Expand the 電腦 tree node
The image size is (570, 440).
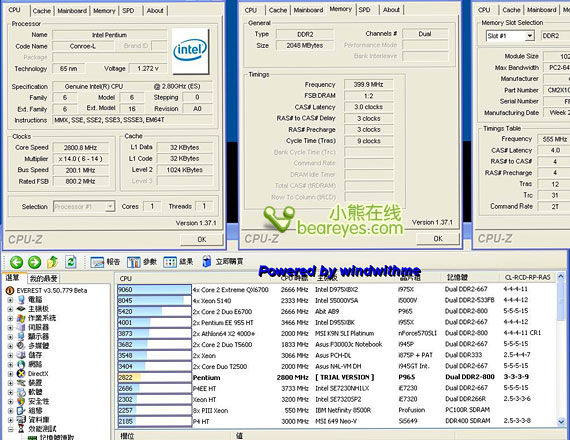[10, 300]
